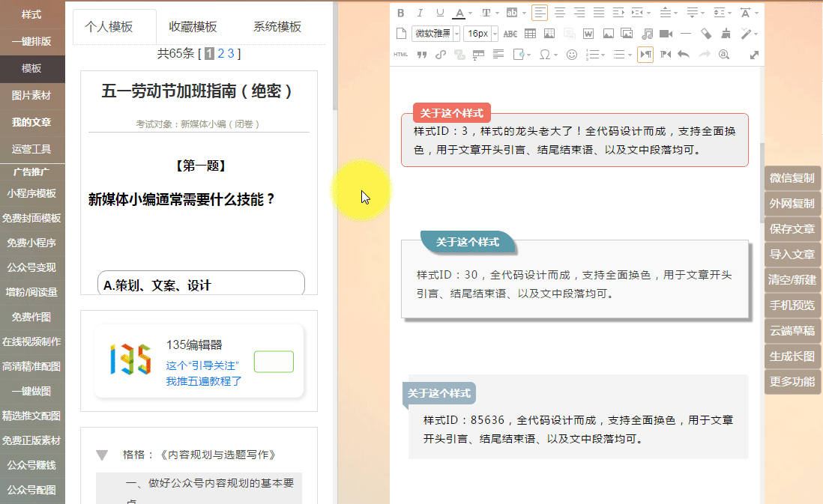Insert an emoji smiley
This screenshot has width=823, height=504.
click(572, 55)
